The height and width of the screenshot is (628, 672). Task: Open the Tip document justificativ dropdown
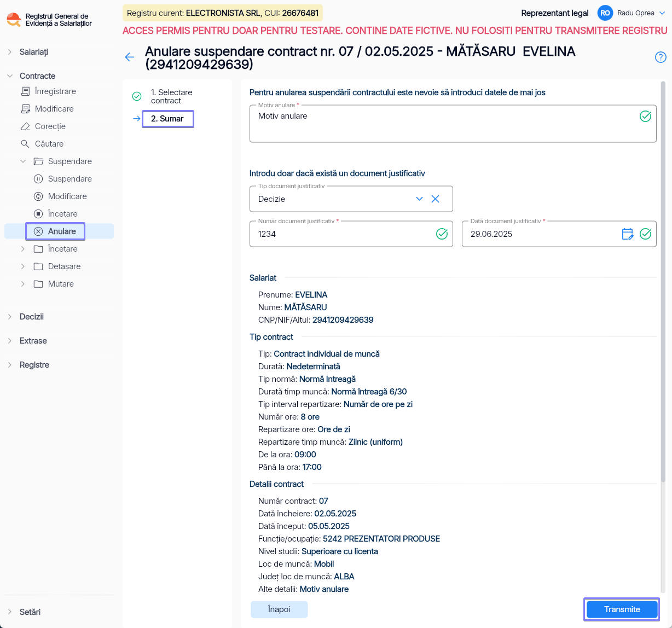coord(419,199)
